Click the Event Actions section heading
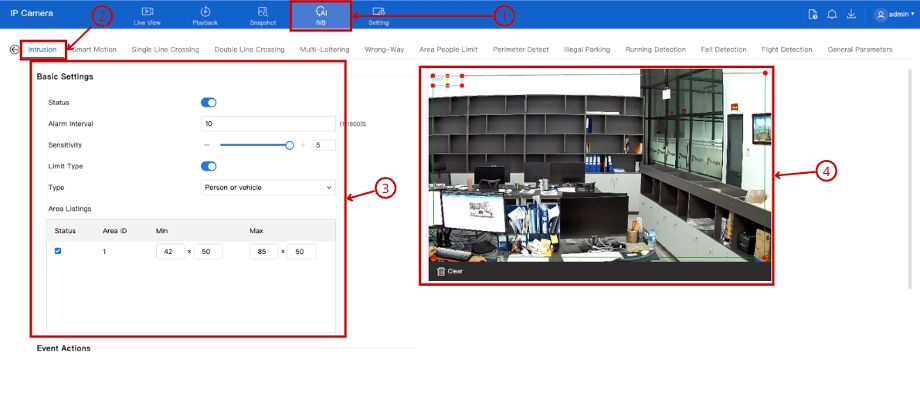The height and width of the screenshot is (408, 920). point(63,348)
